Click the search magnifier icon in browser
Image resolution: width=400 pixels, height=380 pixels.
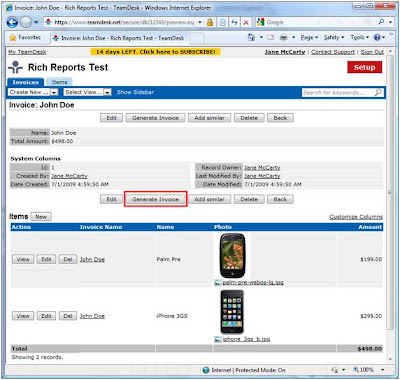pyautogui.click(x=381, y=22)
